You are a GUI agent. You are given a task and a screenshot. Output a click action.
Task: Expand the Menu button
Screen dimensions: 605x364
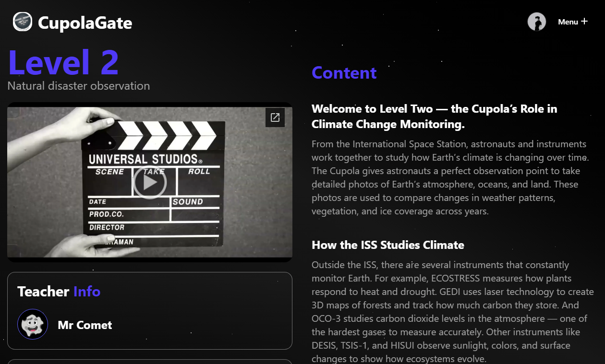tap(572, 22)
